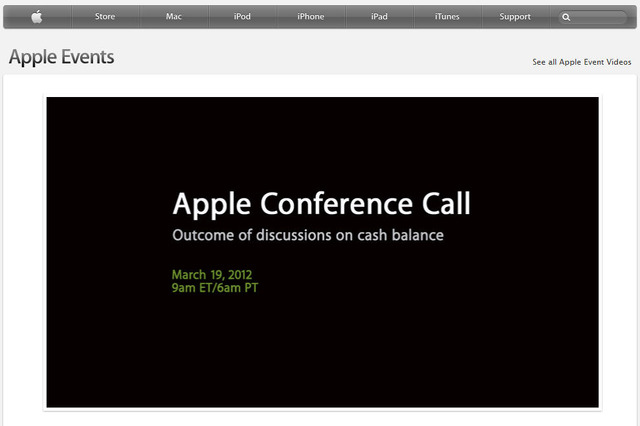Viewport: 640px width, 426px height.
Task: Select the Apple Conference Call video panel
Action: 322,252
